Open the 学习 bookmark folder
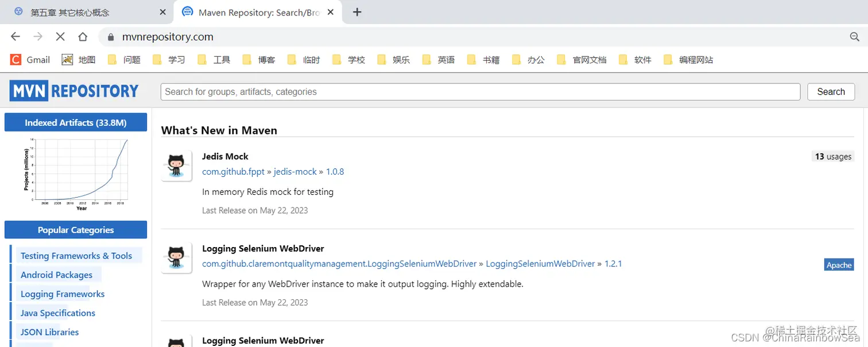 pyautogui.click(x=169, y=60)
